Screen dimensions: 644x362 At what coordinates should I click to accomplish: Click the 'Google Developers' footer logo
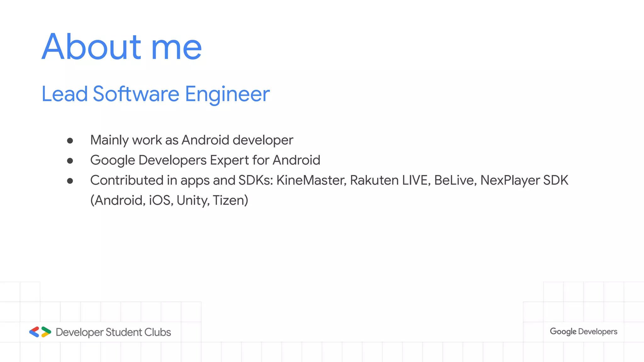coord(583,332)
